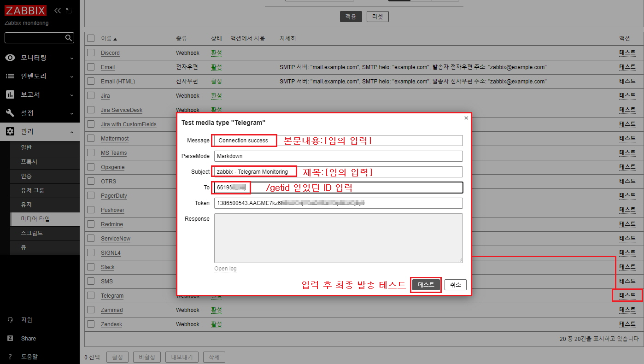644x364 pixels.
Task: Click the bottom 내보내기 button
Action: coord(183,357)
